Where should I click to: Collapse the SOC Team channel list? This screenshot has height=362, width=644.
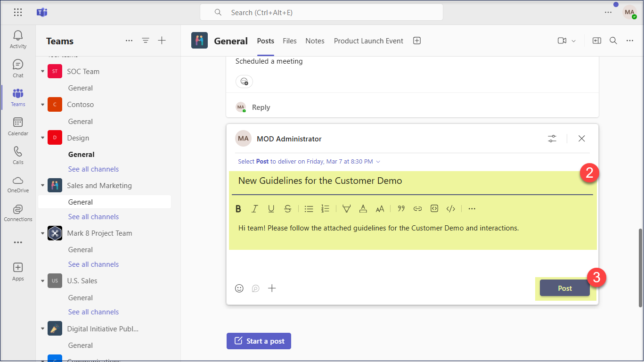tap(43, 72)
